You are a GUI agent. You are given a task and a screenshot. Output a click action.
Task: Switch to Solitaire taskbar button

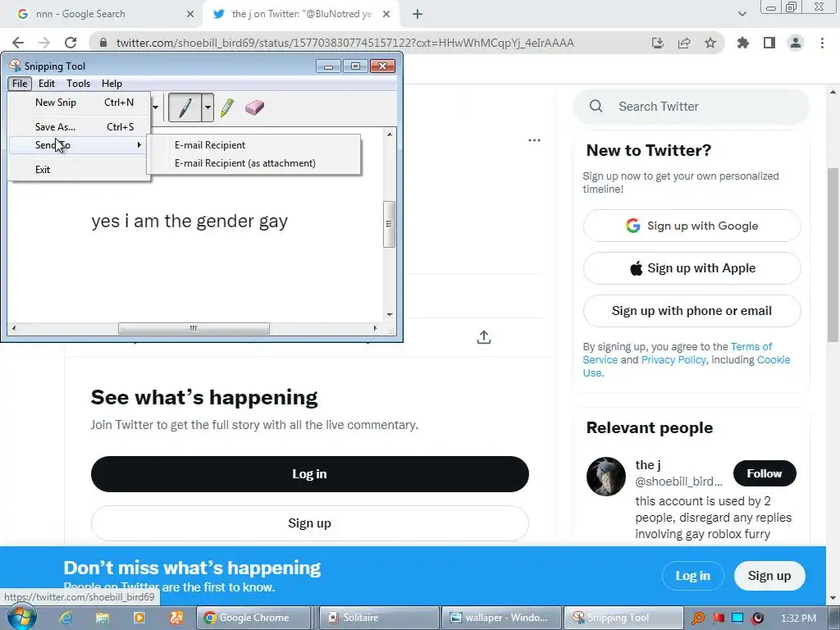click(379, 619)
